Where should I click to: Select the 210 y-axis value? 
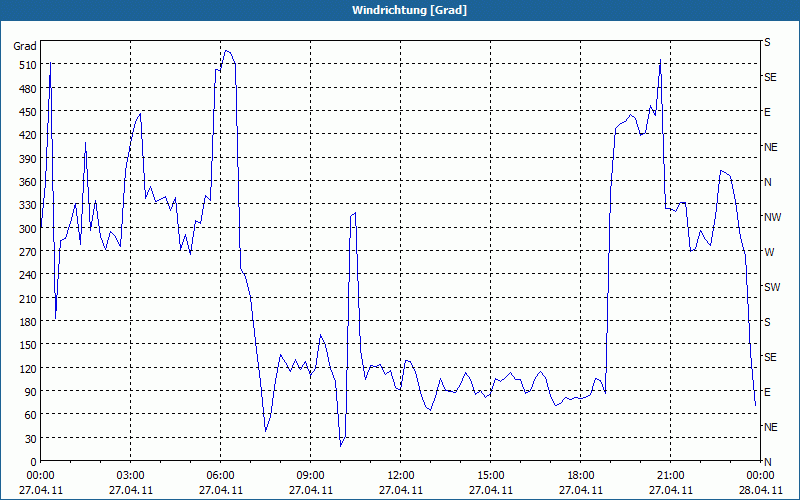pos(28,298)
